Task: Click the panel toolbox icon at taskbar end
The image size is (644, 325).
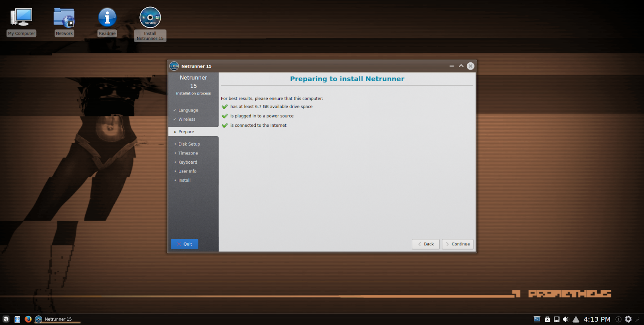Action: click(x=638, y=319)
